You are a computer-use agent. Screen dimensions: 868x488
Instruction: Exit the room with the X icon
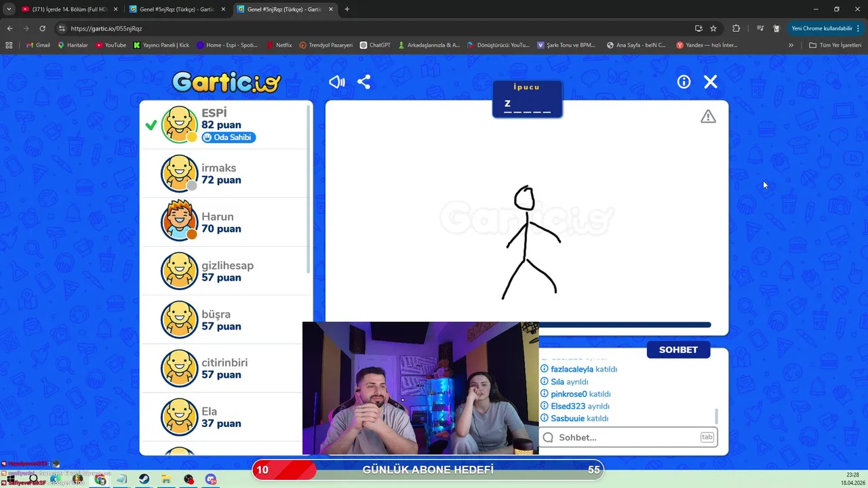pos(711,82)
